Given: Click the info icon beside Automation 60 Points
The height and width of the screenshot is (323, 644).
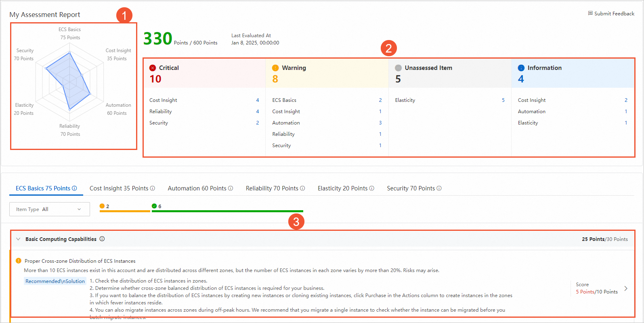Looking at the screenshot, I should [x=231, y=188].
